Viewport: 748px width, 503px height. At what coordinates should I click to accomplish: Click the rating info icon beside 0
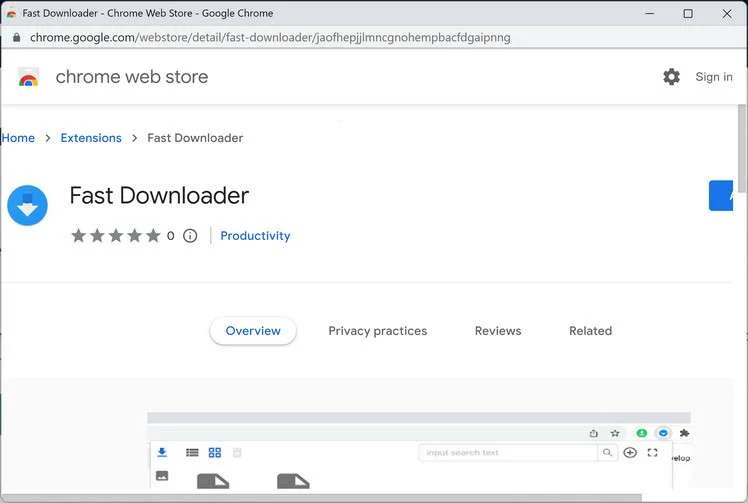[x=190, y=236]
